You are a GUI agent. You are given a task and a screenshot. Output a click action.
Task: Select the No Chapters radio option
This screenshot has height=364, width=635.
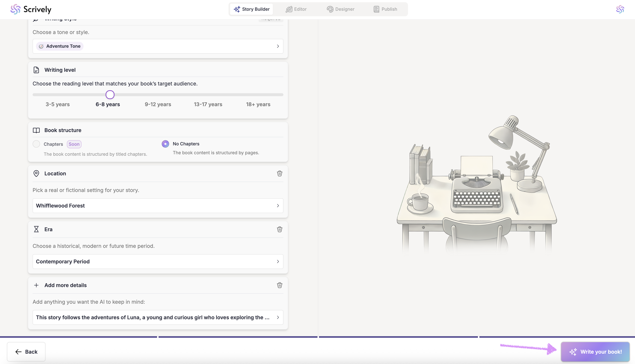(x=165, y=144)
